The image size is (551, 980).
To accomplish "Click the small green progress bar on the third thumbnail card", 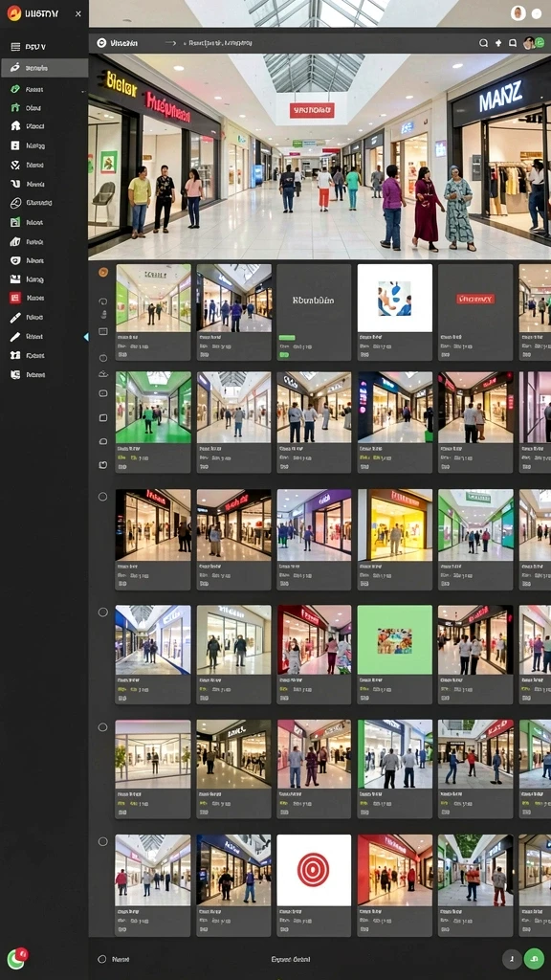I will (x=287, y=338).
